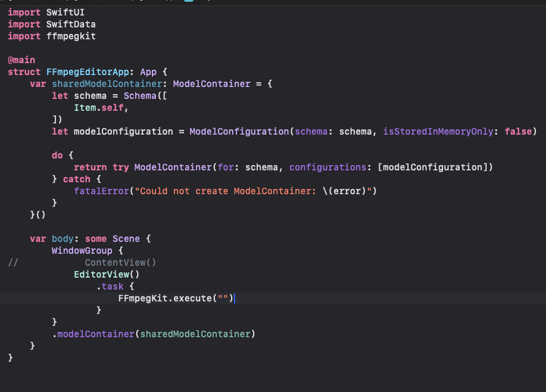Click the ffmpegkit import name
546x392 pixels.
(x=71, y=36)
